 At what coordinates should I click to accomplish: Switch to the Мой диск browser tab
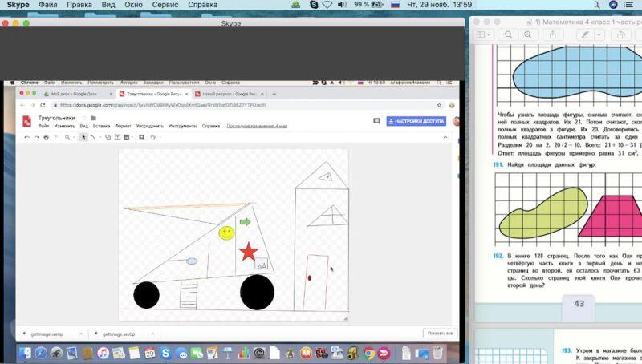point(72,94)
